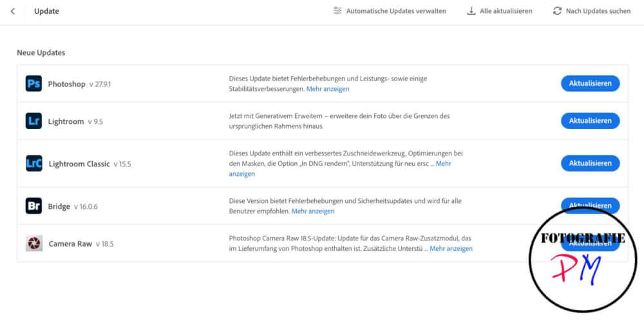Click the download icon beside Alle aktualisieren
The height and width of the screenshot is (323, 644).
pos(471,11)
